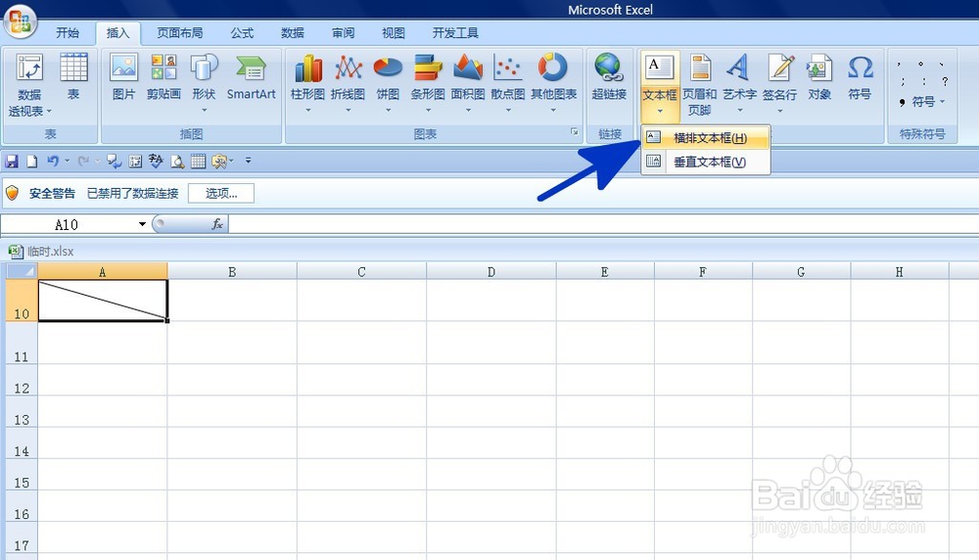
Task: Click the formula bar input field
Action: 603,224
